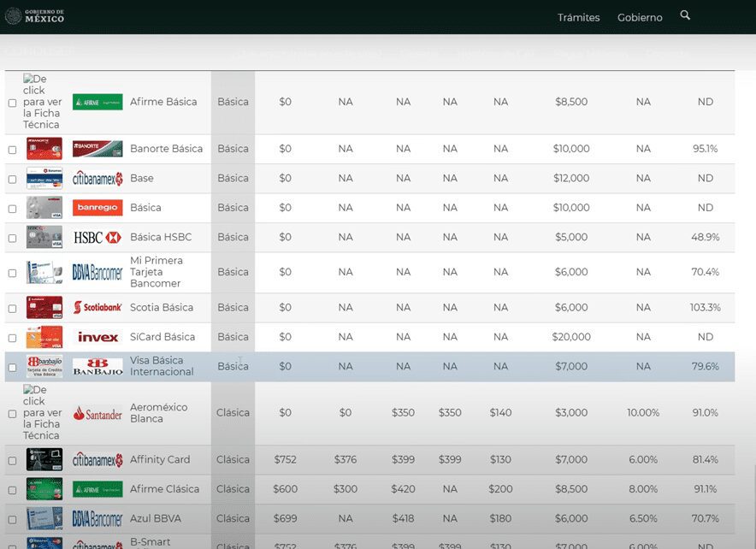The image size is (756, 549).
Task: Click the Scotiabank logo in the table
Action: coord(97,308)
